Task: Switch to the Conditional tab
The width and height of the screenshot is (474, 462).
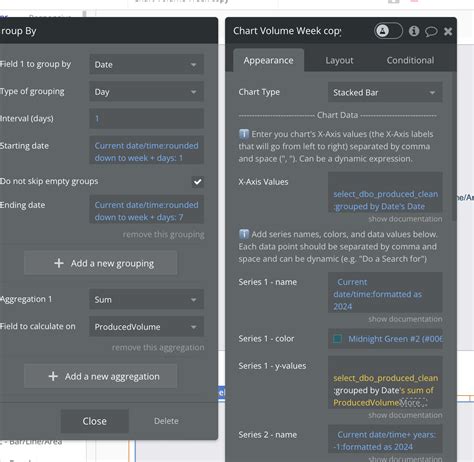Action: coord(410,60)
